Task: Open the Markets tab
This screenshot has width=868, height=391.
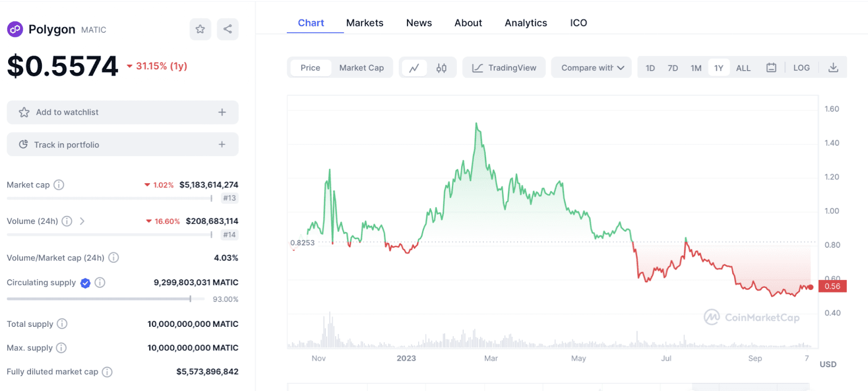Action: coord(364,23)
